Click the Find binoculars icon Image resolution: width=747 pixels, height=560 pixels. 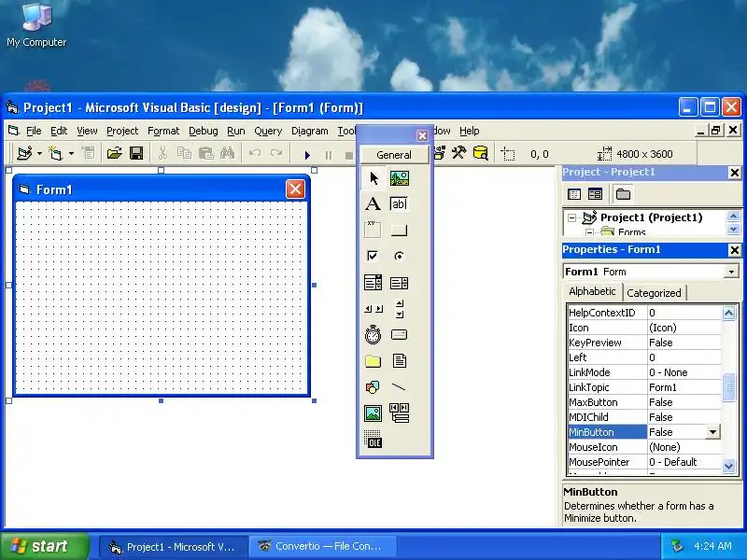click(x=227, y=153)
